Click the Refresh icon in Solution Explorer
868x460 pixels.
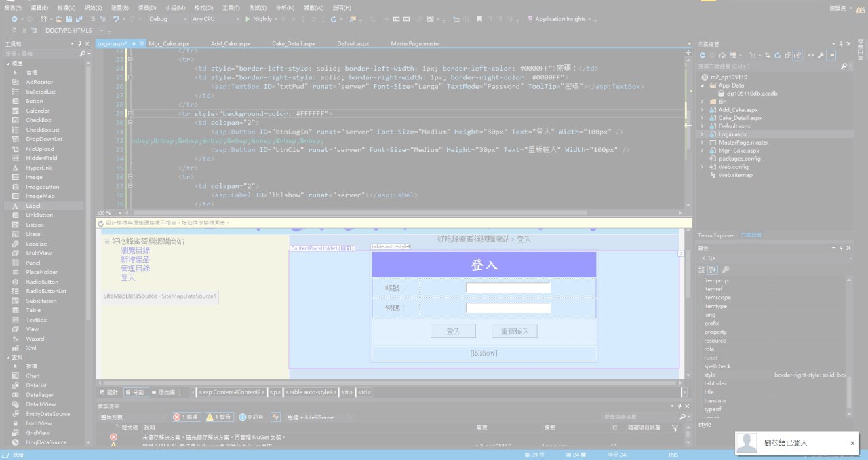coord(776,55)
